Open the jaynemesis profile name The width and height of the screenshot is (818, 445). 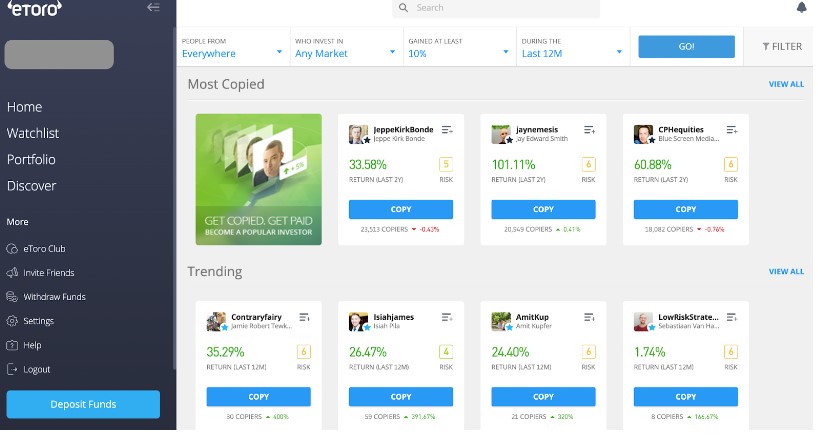pyautogui.click(x=537, y=129)
